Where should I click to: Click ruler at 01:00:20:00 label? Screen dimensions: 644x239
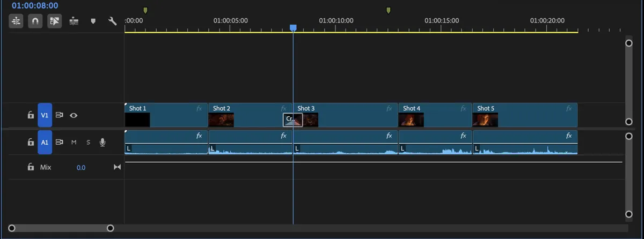point(547,20)
